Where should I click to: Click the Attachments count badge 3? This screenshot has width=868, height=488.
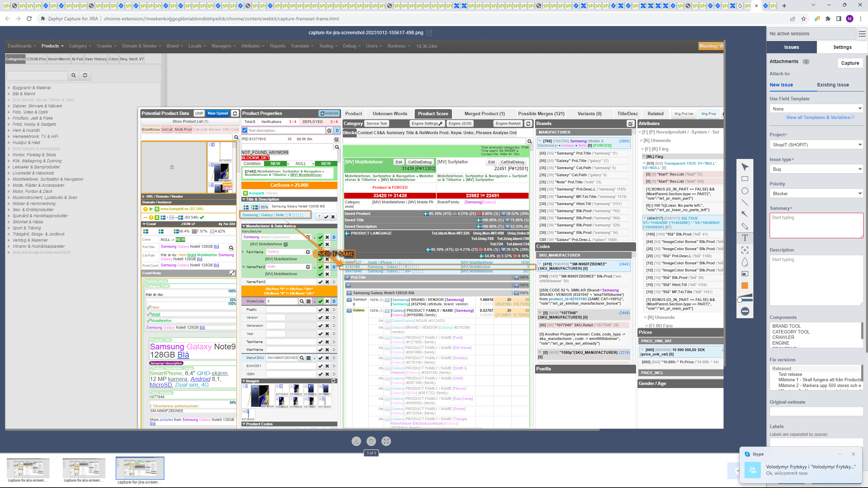point(806,62)
